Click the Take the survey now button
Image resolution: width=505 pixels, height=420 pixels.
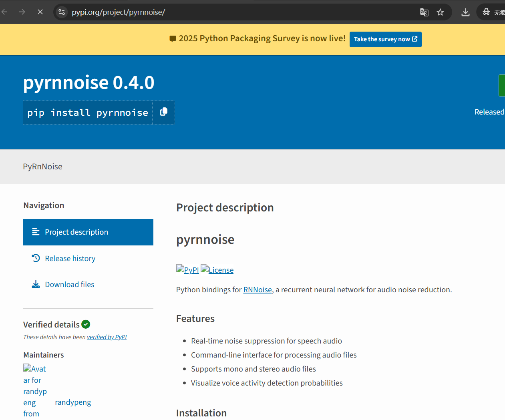point(385,39)
